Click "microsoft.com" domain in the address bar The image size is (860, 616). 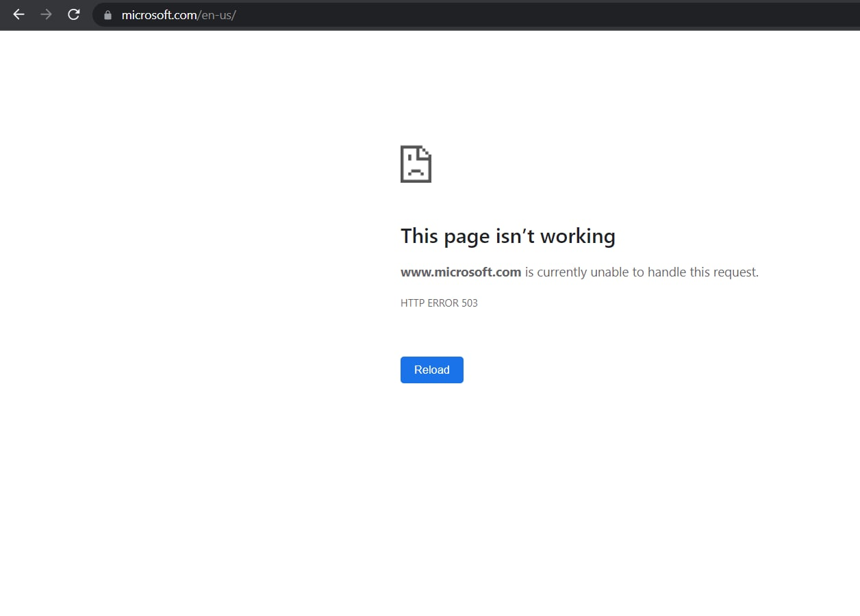click(159, 15)
